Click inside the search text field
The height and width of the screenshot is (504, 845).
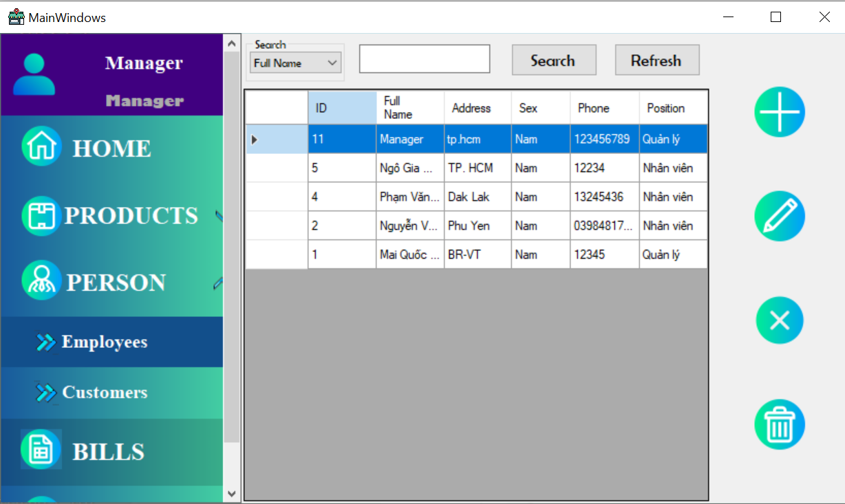pos(424,58)
